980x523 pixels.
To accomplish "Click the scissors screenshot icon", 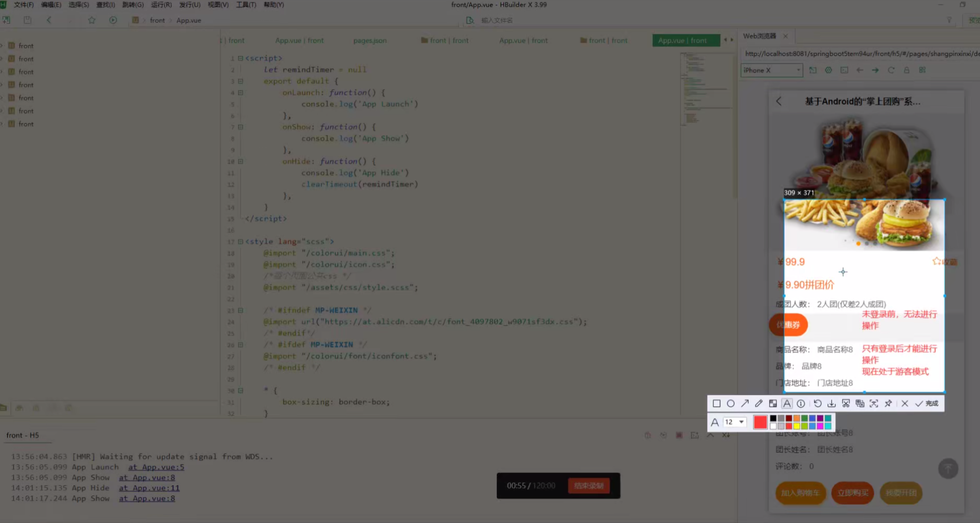I will pos(846,403).
